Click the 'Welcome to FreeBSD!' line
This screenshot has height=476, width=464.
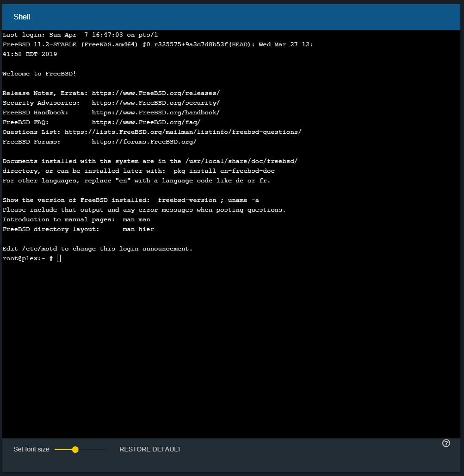[39, 74]
